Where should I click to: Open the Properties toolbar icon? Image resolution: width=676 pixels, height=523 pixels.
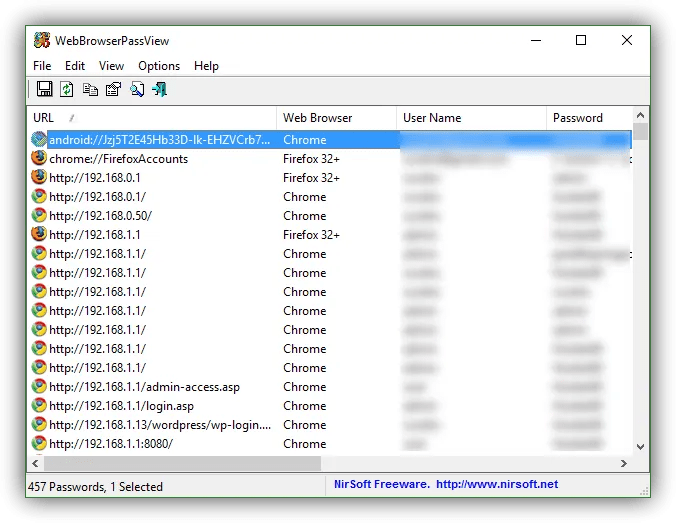tap(113, 89)
